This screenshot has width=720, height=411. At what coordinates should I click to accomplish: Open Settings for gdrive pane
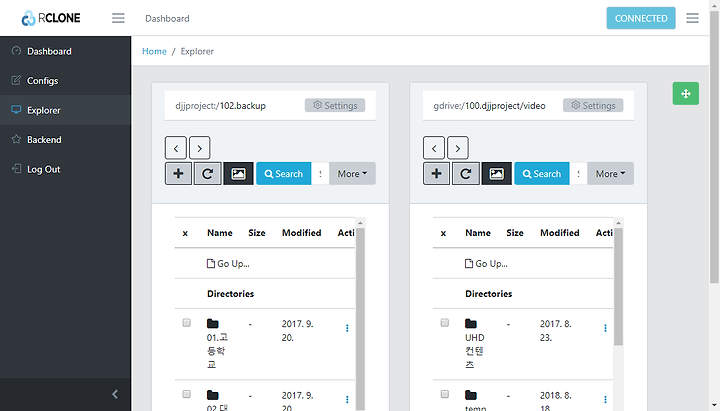coord(593,105)
